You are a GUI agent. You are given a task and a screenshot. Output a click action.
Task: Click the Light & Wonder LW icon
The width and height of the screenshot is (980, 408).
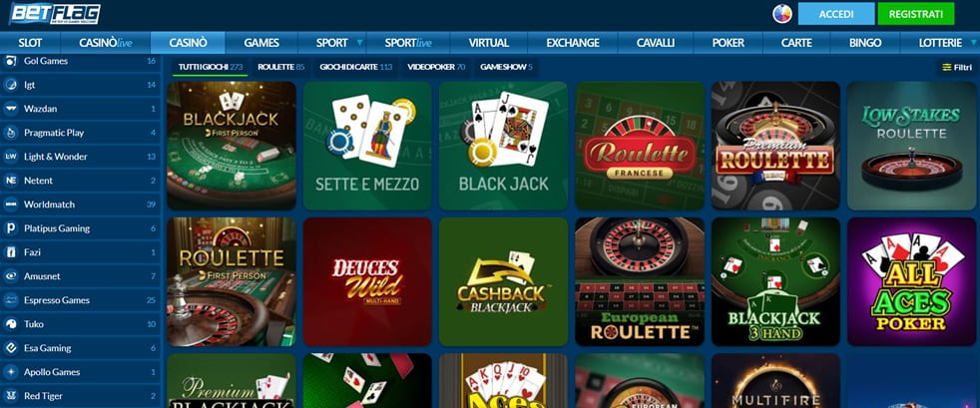pyautogui.click(x=11, y=157)
